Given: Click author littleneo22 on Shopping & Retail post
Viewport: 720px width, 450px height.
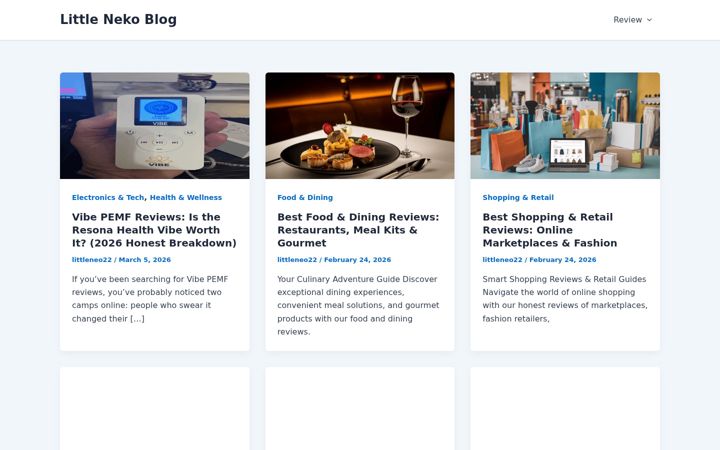Looking at the screenshot, I should click(502, 259).
